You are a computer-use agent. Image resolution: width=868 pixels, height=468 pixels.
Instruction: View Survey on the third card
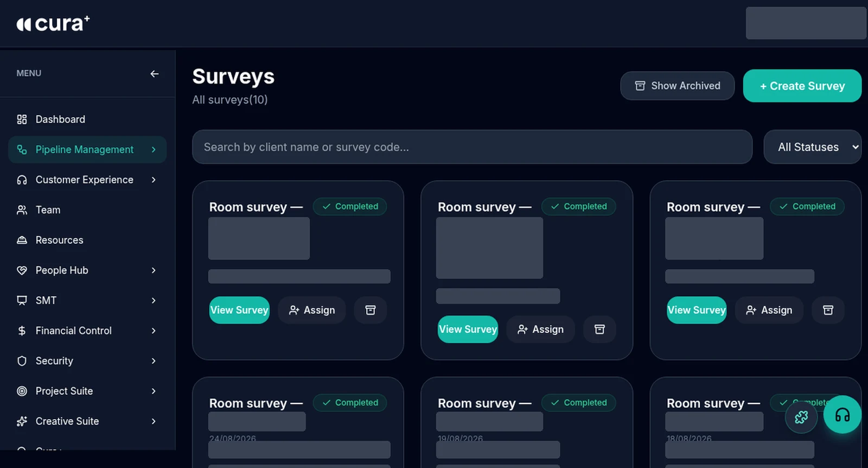pos(697,310)
